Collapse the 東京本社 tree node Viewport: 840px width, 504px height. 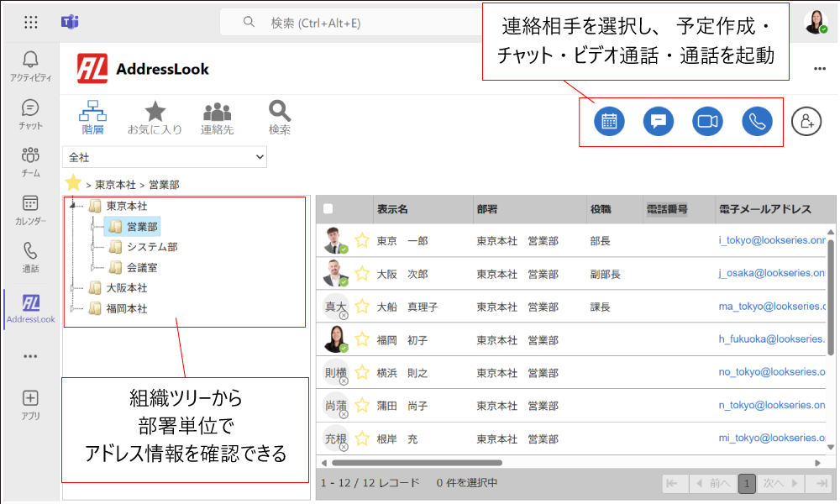point(72,205)
